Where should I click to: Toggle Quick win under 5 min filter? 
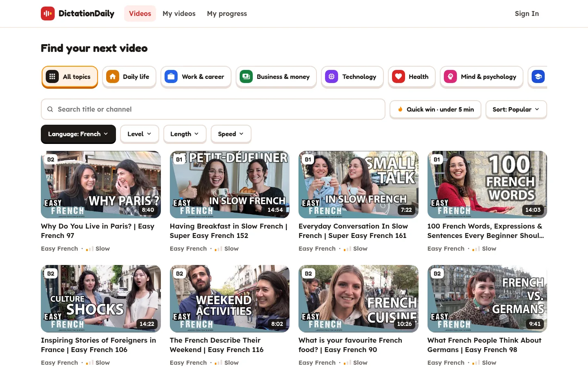point(435,109)
